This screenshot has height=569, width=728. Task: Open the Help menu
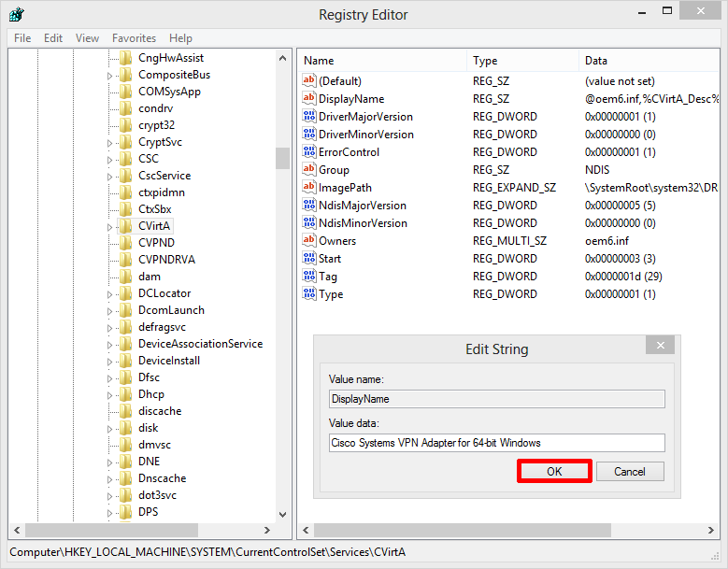click(x=180, y=38)
